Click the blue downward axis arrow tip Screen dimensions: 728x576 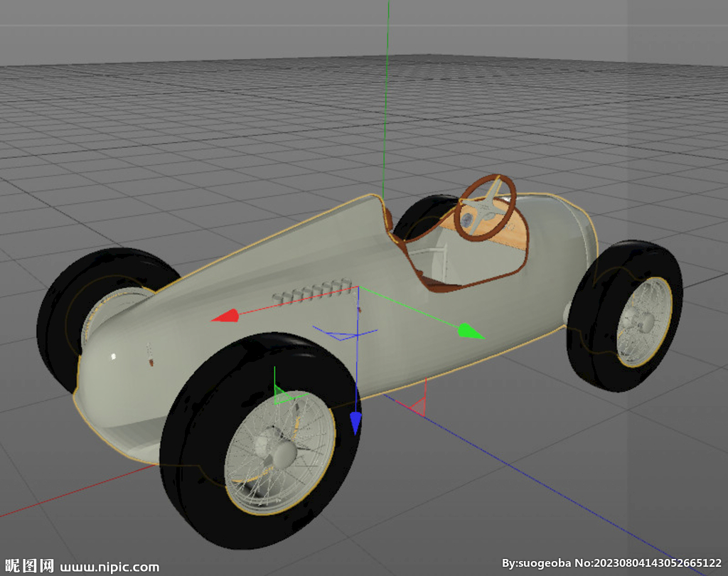[355, 424]
